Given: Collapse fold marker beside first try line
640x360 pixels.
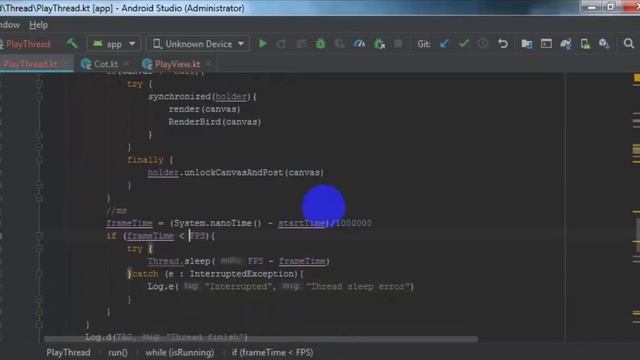Looking at the screenshot, I should tap(39, 84).
